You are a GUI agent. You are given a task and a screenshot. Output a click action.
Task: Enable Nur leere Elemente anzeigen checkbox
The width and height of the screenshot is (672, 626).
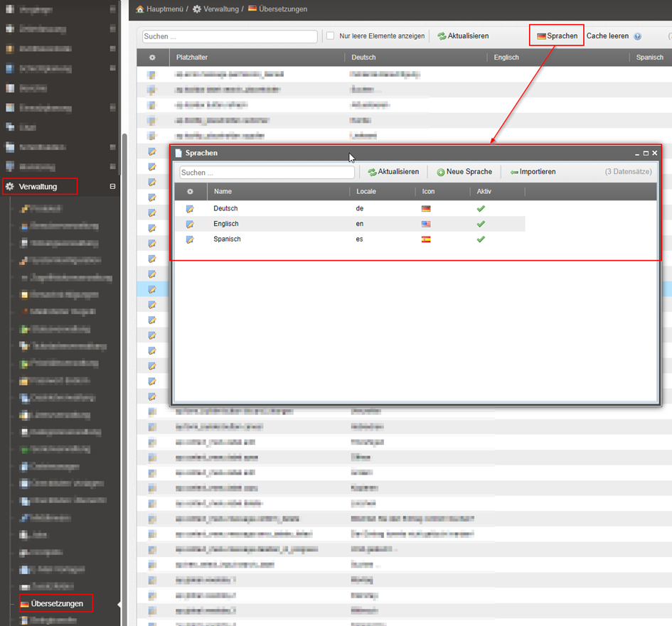pos(330,36)
